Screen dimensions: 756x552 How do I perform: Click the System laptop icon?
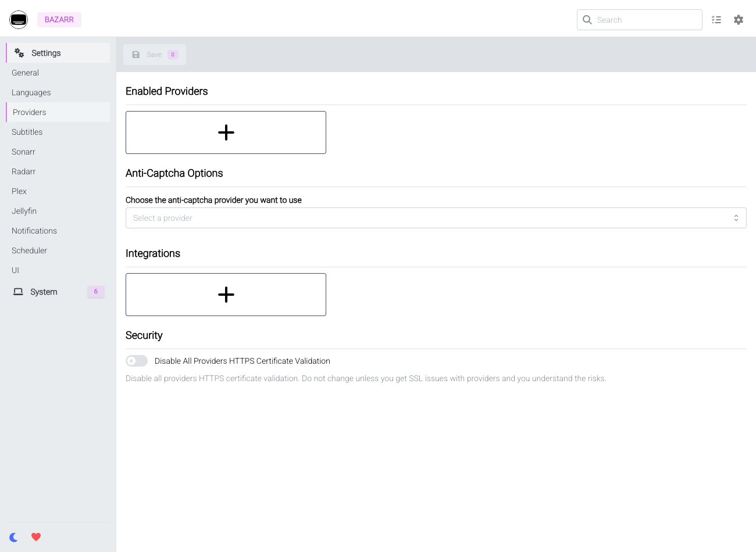[x=18, y=292]
